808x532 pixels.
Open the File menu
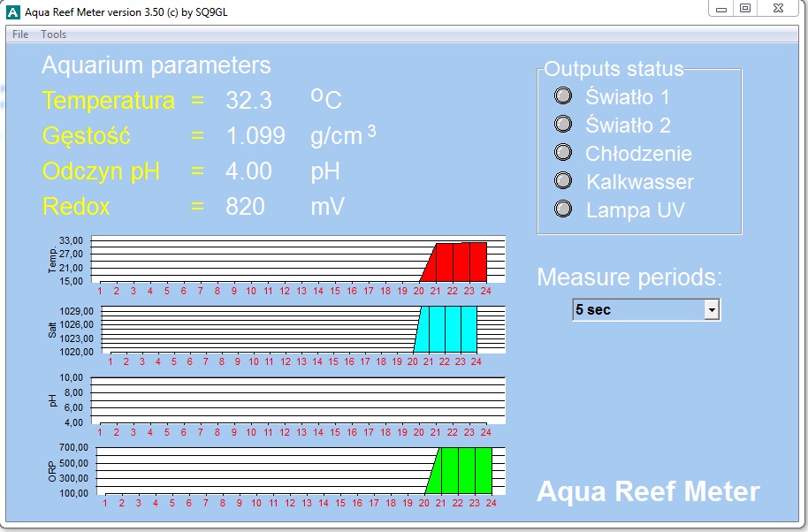coord(20,34)
